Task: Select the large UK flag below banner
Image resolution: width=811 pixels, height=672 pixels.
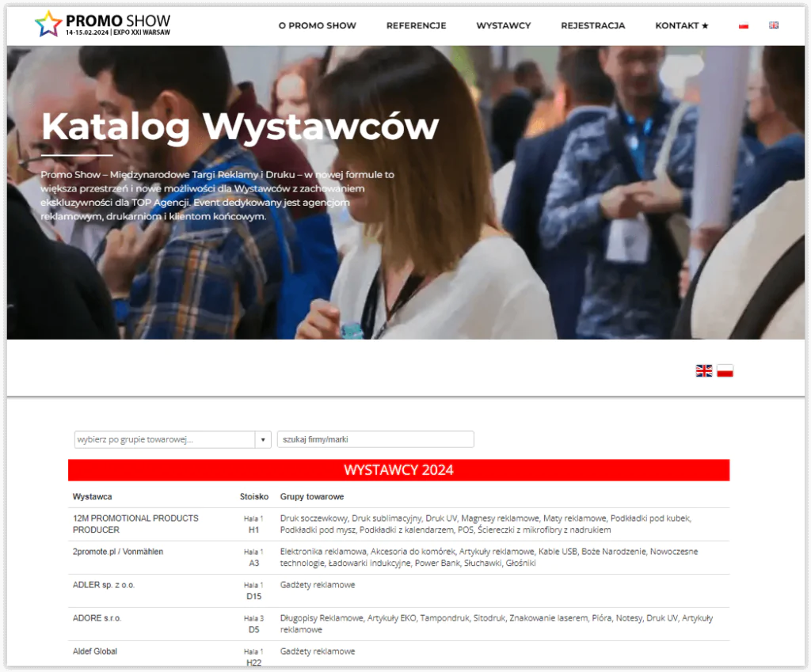Action: click(x=704, y=370)
